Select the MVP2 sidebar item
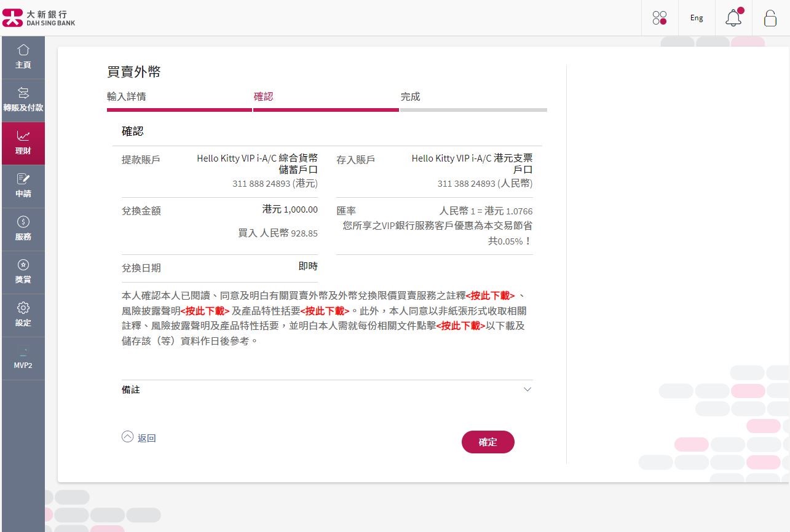This screenshot has height=532, width=790. [x=23, y=358]
